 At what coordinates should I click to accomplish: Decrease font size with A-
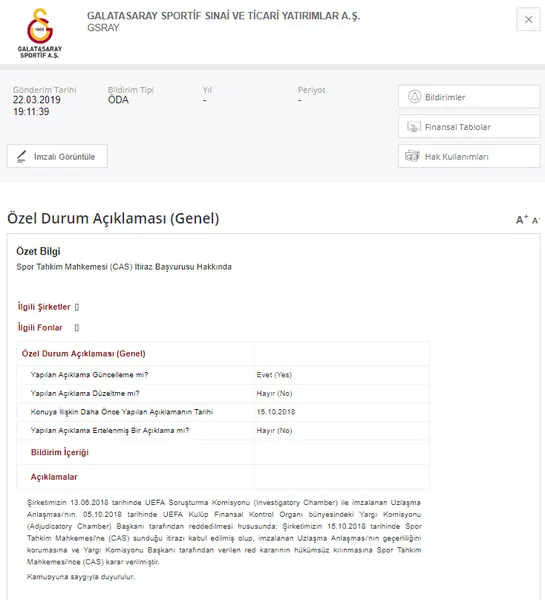click(x=535, y=220)
